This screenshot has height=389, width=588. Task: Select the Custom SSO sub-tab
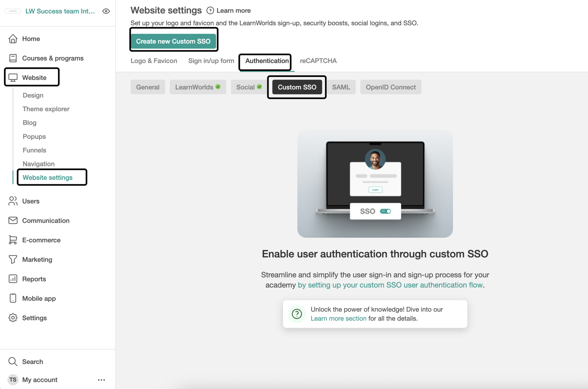(x=297, y=87)
